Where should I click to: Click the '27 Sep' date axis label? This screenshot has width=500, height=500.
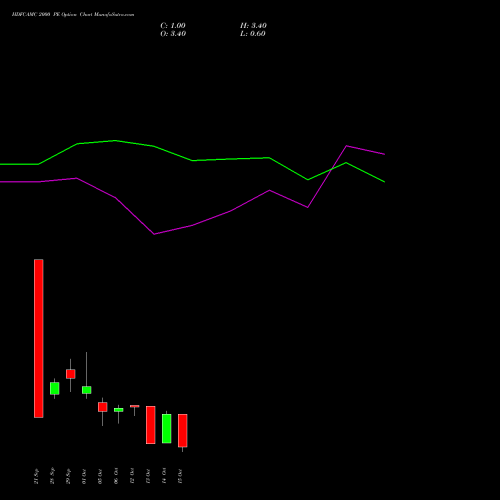36,476
